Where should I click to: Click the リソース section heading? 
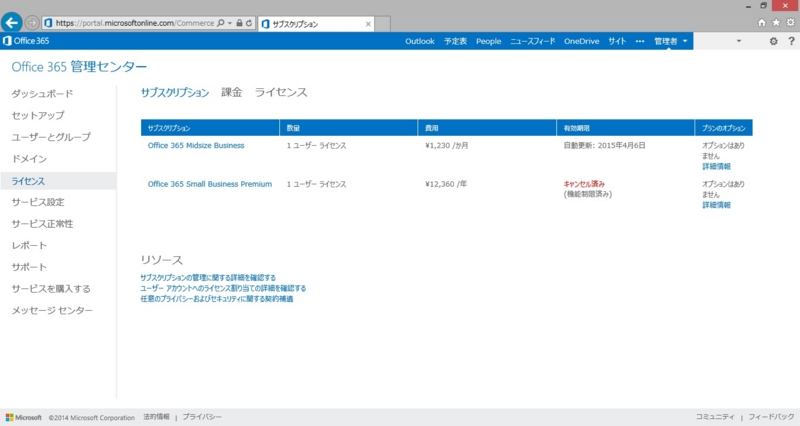(x=162, y=260)
